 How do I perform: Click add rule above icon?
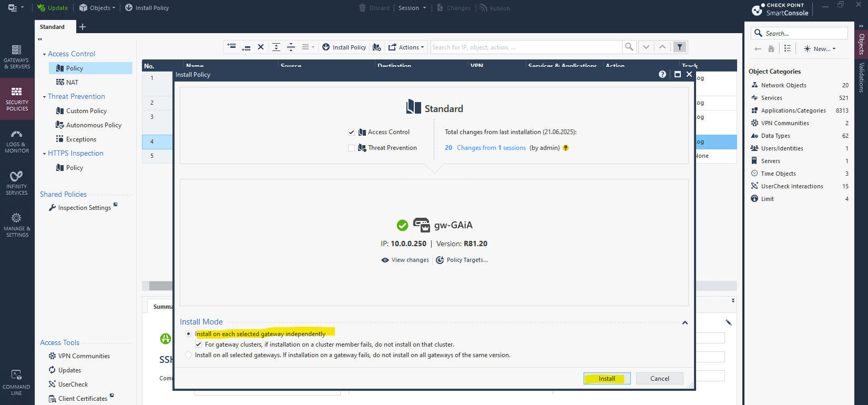pyautogui.click(x=231, y=47)
